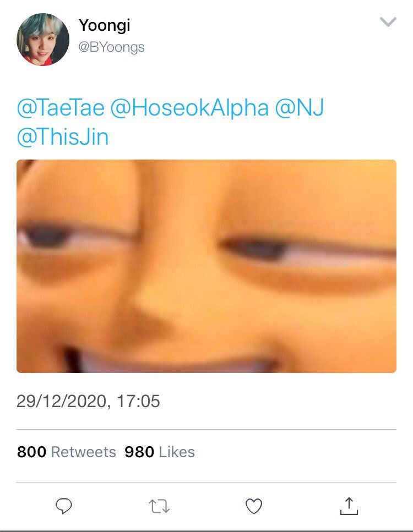
Task: Click the word Likes to view likers
Action: 177,452
